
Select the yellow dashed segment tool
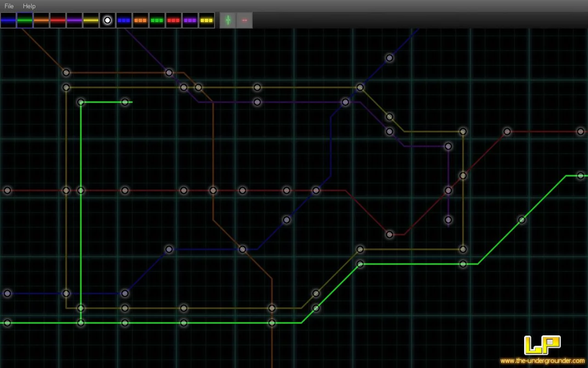pyautogui.click(x=207, y=20)
